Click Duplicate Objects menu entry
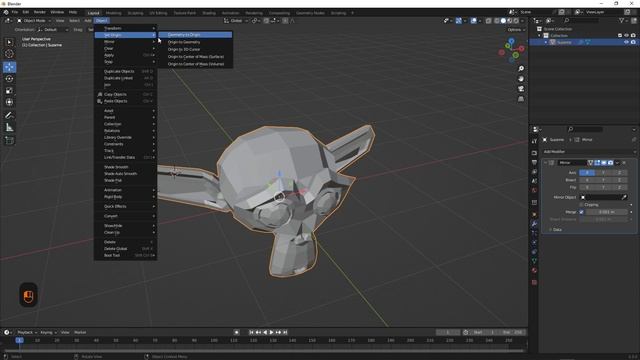The image size is (640, 360). [x=125, y=71]
